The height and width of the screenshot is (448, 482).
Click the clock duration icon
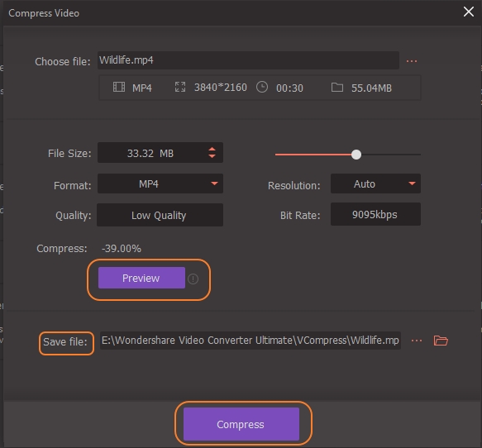262,87
